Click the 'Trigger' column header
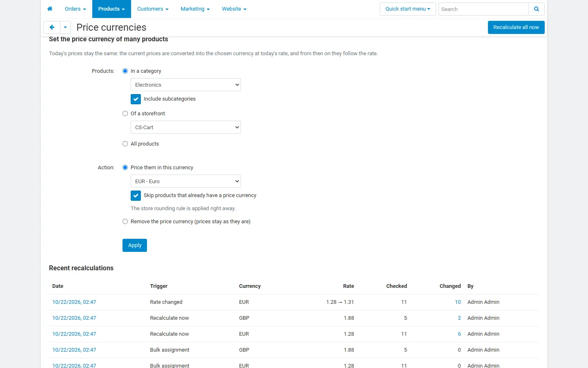Viewport: 588px width, 368px height. (x=159, y=286)
